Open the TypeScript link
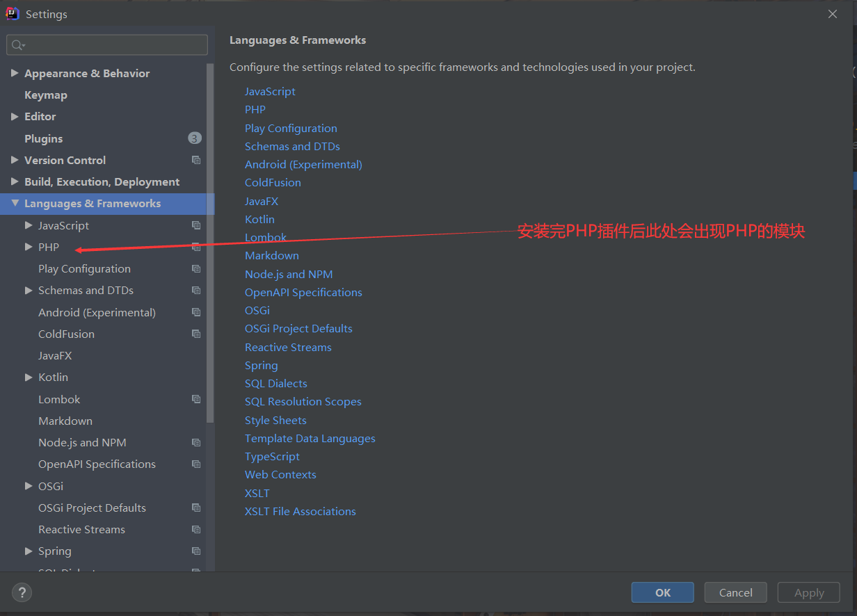Viewport: 857px width, 616px height. [x=272, y=456]
